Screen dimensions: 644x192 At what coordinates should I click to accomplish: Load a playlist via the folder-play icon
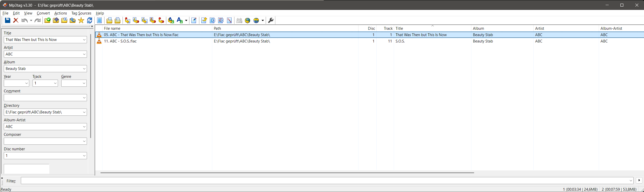(64, 20)
